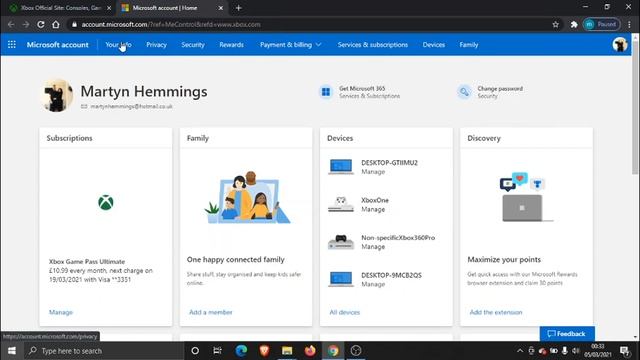The width and height of the screenshot is (640, 360).
Task: Open the Windows Start menu
Action: pos(12,351)
